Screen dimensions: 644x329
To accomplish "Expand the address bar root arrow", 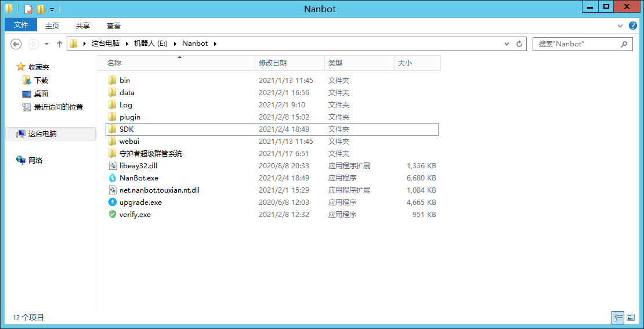I will tap(85, 44).
